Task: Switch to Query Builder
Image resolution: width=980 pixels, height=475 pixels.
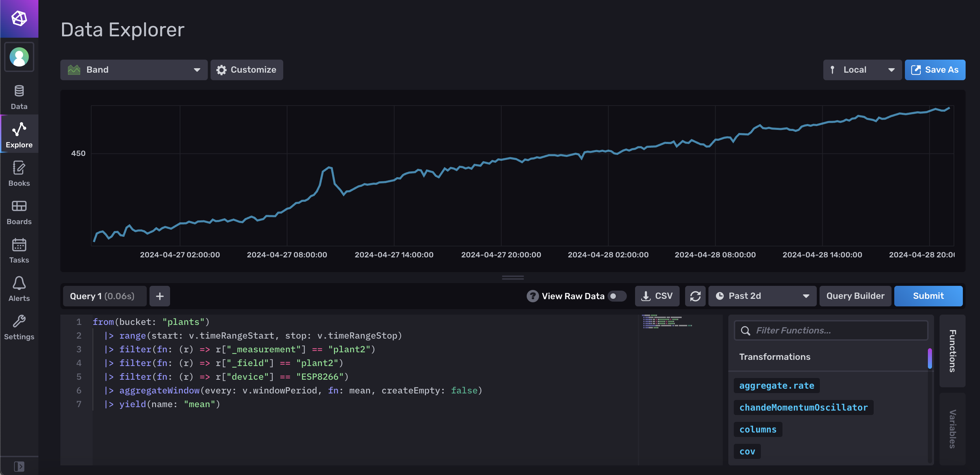Action: pos(855,296)
